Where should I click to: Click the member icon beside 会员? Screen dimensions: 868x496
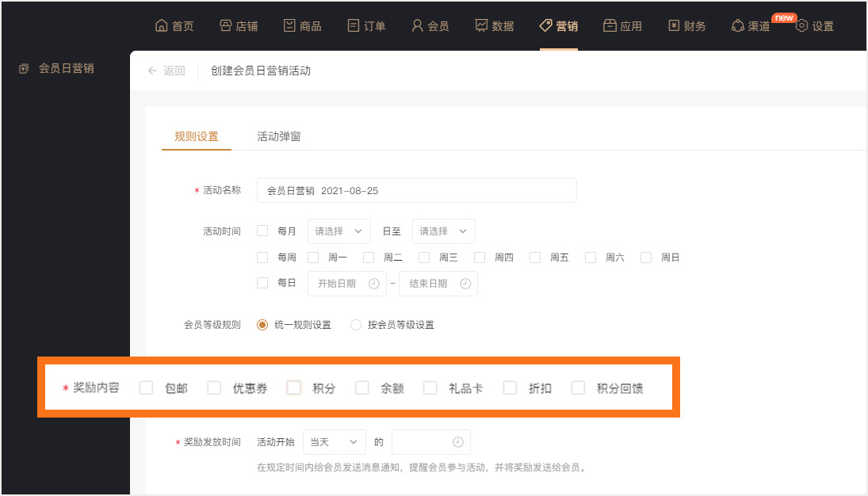(x=417, y=25)
